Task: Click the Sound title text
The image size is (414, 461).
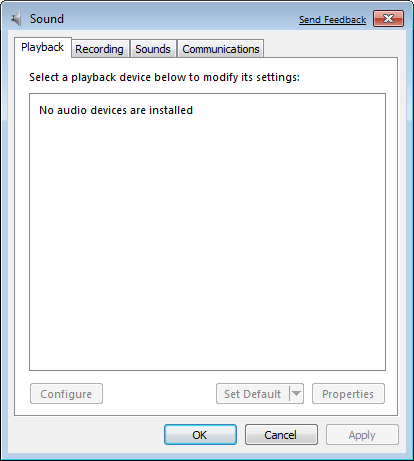Action: (47, 19)
